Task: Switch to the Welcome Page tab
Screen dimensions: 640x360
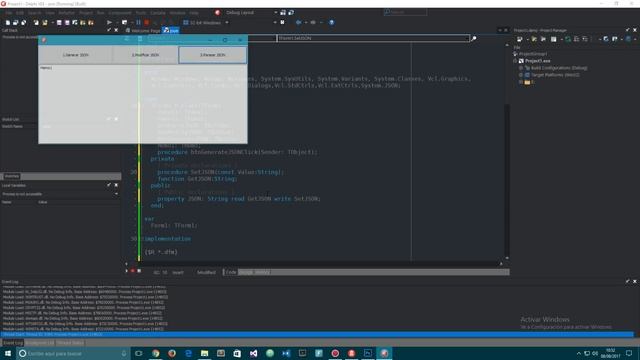Action: click(x=143, y=31)
